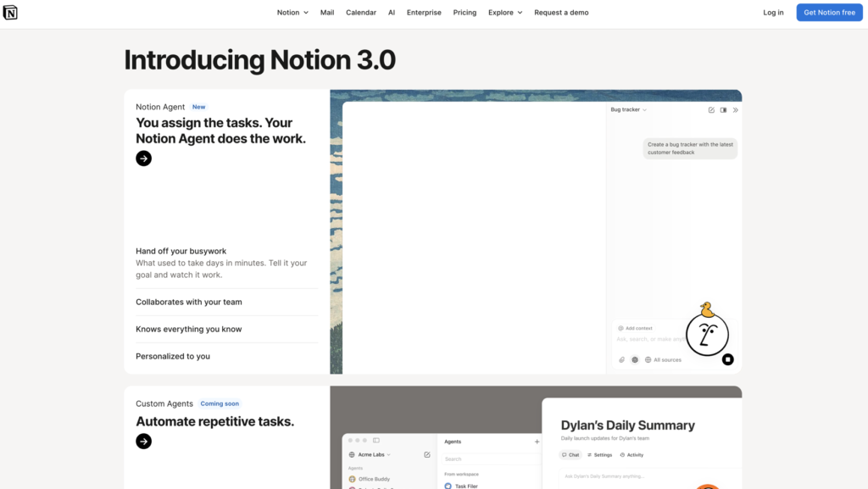Click the double-chevron collapse icon in chat panel

(x=735, y=110)
